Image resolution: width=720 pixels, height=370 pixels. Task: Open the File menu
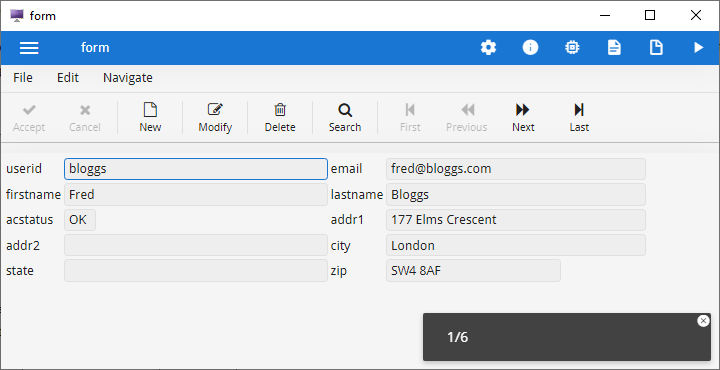[23, 78]
